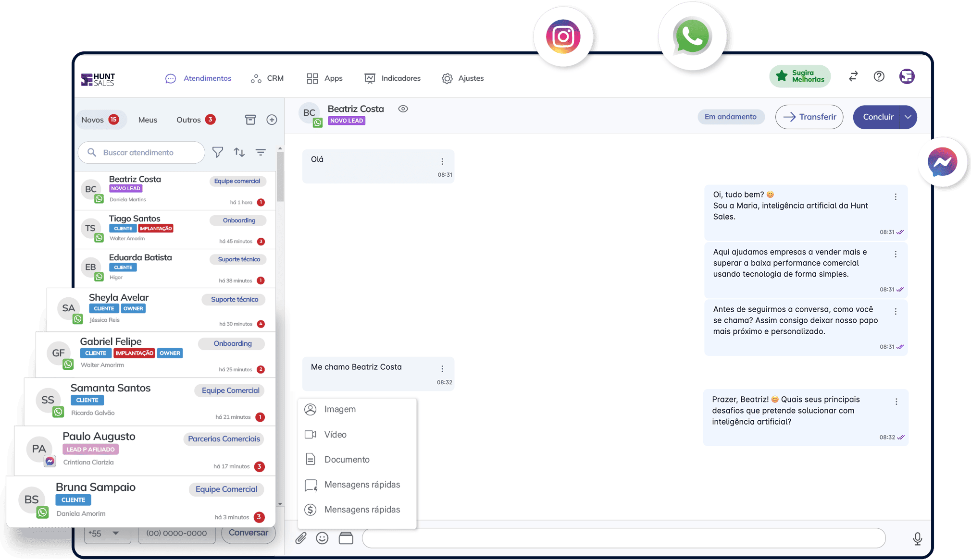The width and height of the screenshot is (971, 560).
Task: Open the emoji picker icon
Action: click(x=322, y=538)
